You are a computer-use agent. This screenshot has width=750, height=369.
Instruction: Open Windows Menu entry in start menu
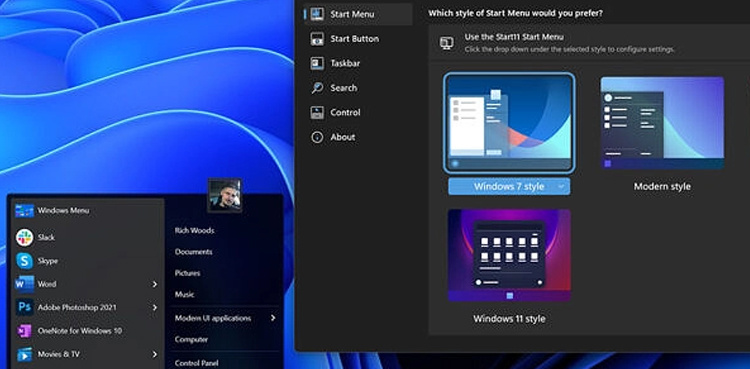click(87, 211)
